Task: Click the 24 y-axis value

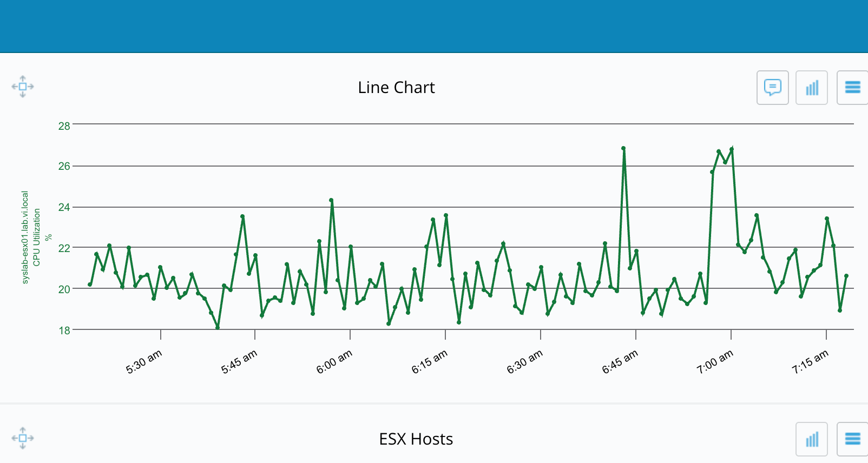Action: [x=64, y=207]
